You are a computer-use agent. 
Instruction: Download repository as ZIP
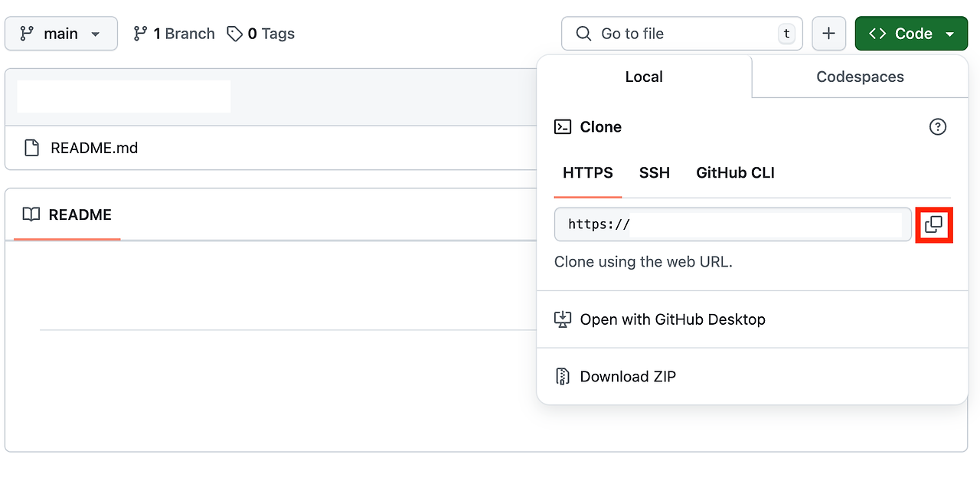628,376
